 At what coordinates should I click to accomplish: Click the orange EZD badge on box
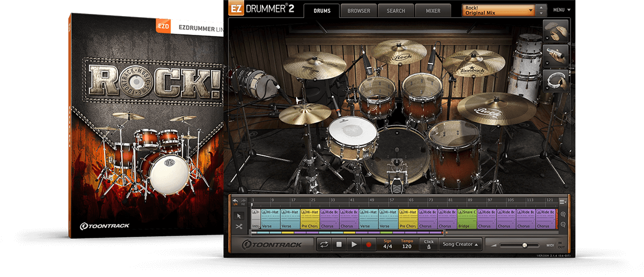(164, 25)
